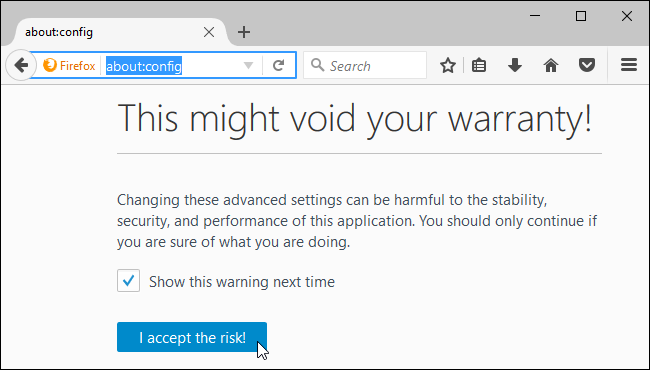Image resolution: width=650 pixels, height=370 pixels.
Task: Close the about:config tab
Action: coord(209,32)
